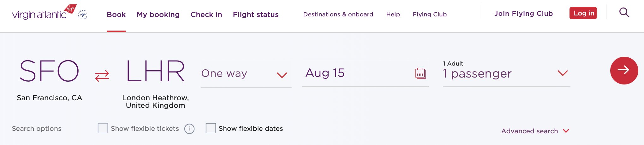644x145 pixels.
Task: Click the SkyTeam alliance emblem
Action: click(x=83, y=14)
